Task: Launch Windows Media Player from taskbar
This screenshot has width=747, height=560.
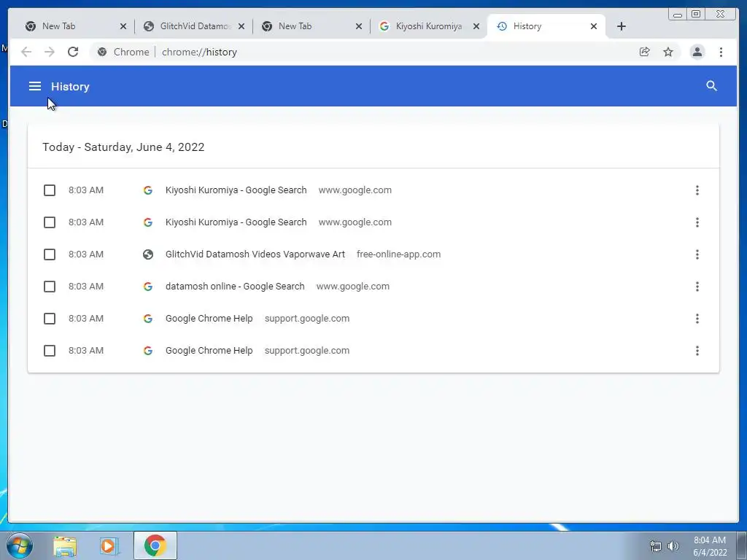Action: click(x=109, y=545)
